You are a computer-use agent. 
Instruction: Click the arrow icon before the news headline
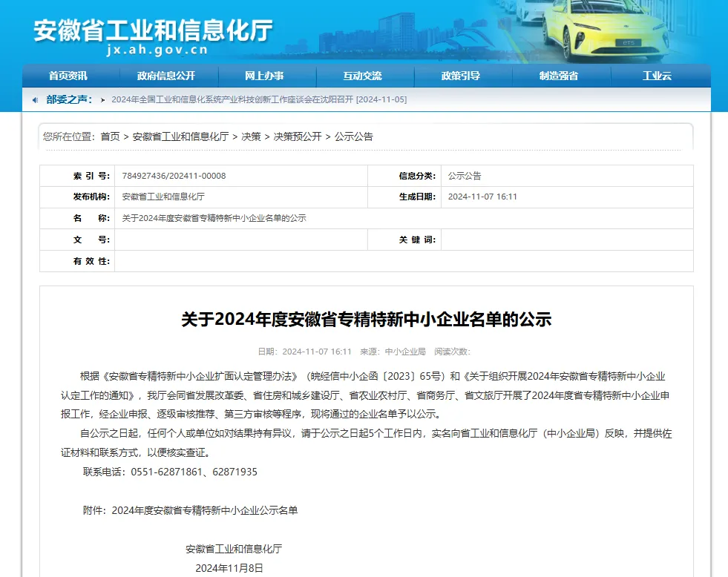pyautogui.click(x=102, y=99)
